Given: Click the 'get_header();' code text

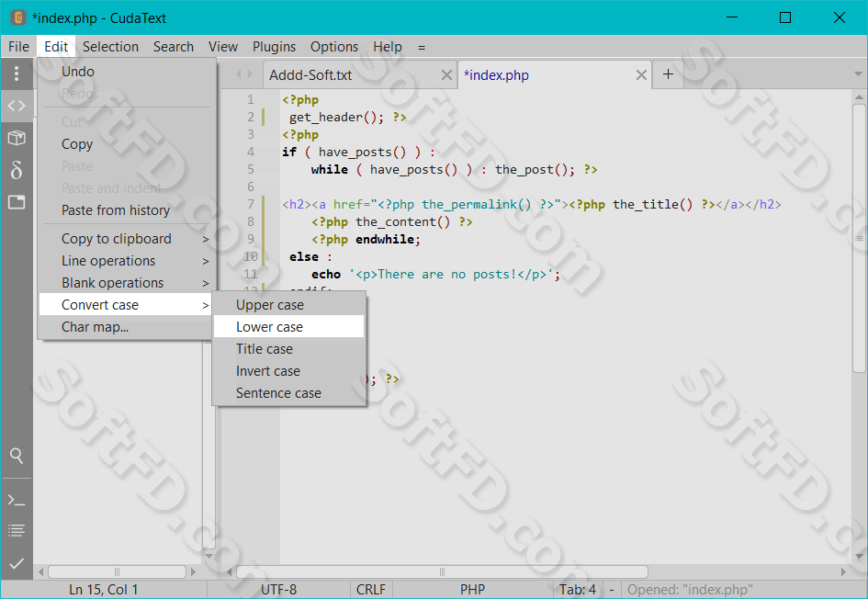Looking at the screenshot, I should point(336,118).
